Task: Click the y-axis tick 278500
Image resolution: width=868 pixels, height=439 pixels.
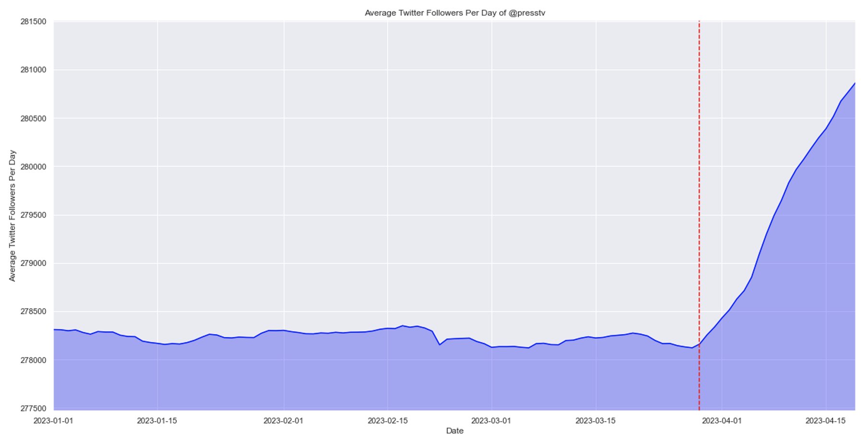Action: [33, 312]
